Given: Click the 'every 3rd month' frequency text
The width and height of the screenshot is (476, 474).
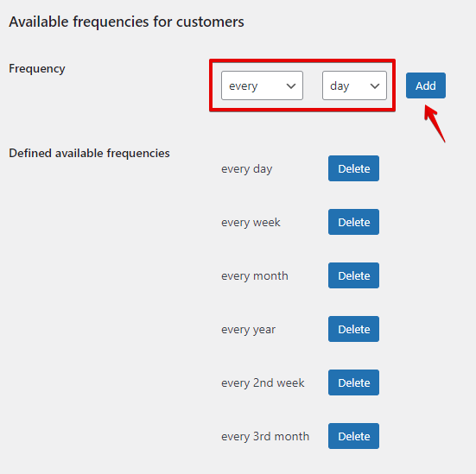Looking at the screenshot, I should [265, 437].
